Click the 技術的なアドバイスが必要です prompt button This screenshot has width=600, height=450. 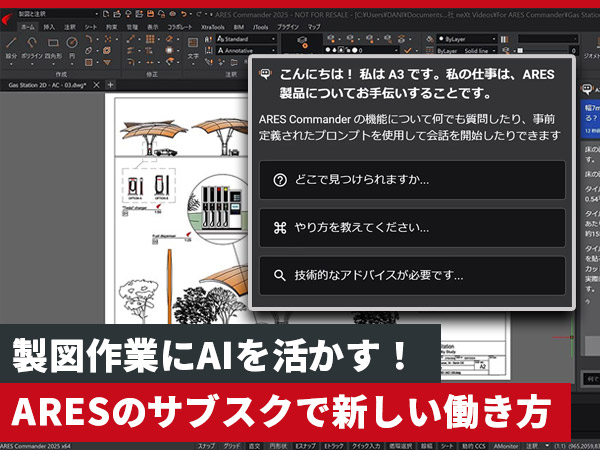[412, 275]
